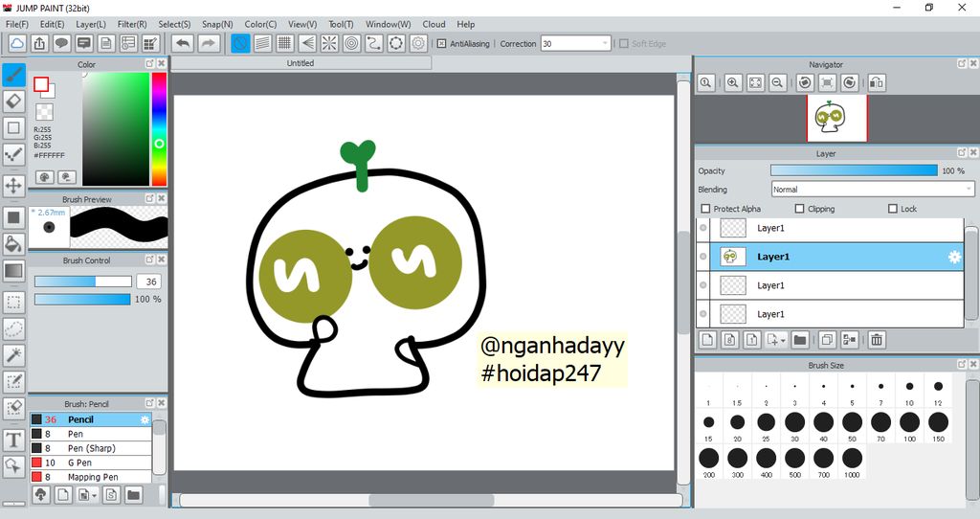This screenshot has width=980, height=519.
Task: Select the Text tool
Action: coord(13,440)
